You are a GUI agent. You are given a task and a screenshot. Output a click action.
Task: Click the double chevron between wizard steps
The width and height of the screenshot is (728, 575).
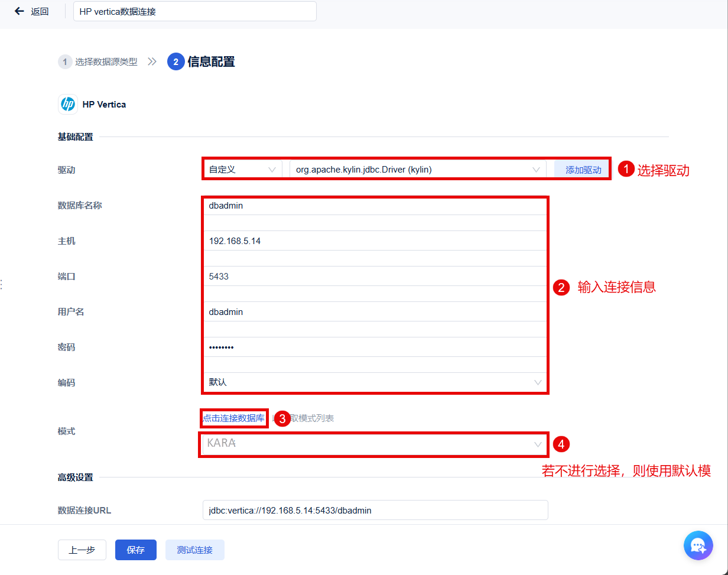tap(152, 61)
